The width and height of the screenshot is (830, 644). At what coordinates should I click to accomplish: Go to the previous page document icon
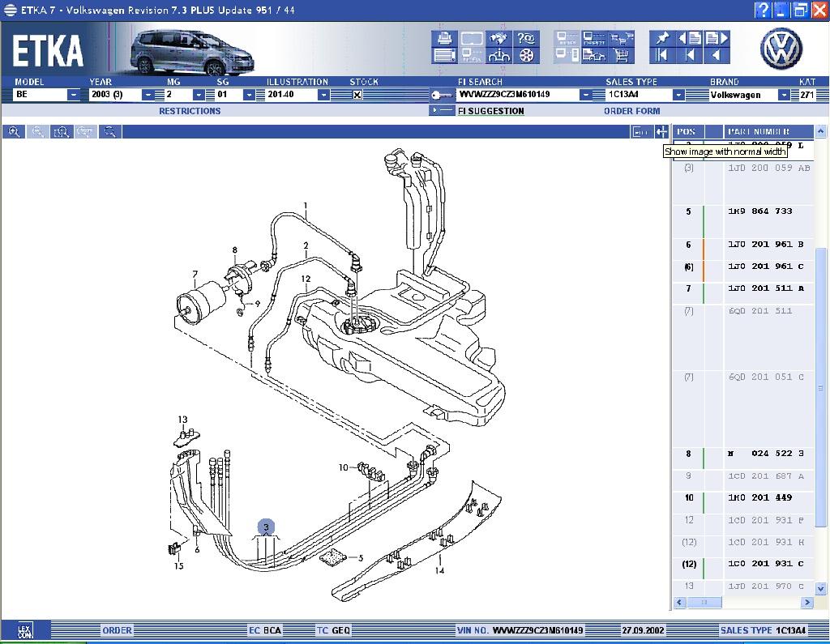(690, 38)
